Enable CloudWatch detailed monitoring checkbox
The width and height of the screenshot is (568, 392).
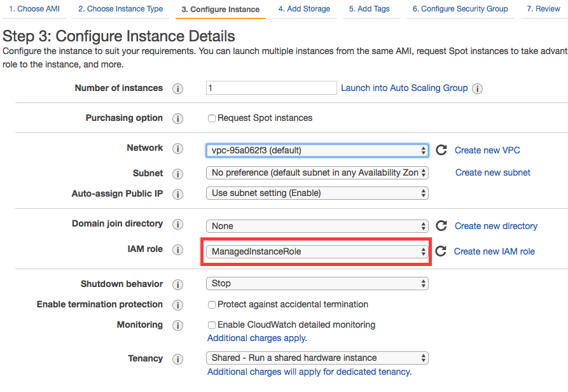coord(212,325)
